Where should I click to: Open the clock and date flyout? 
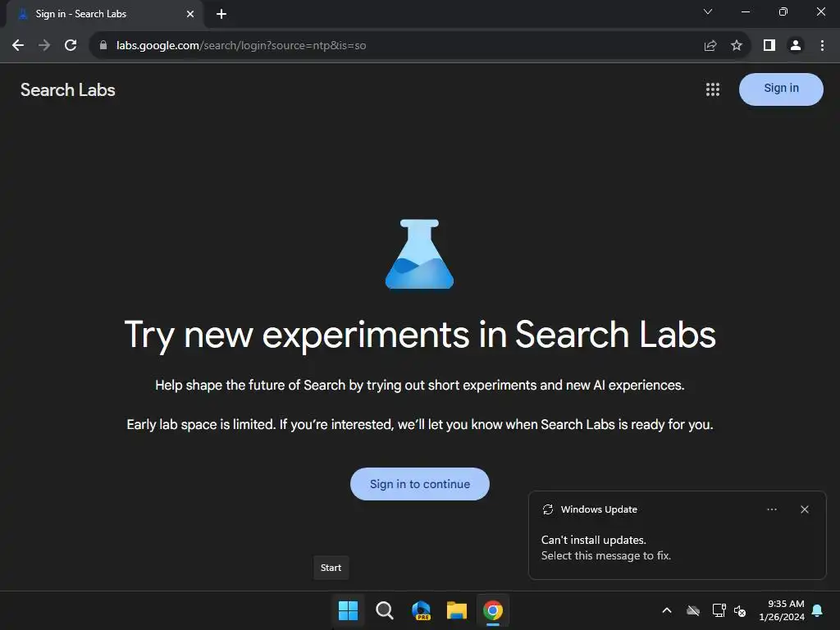click(x=782, y=610)
